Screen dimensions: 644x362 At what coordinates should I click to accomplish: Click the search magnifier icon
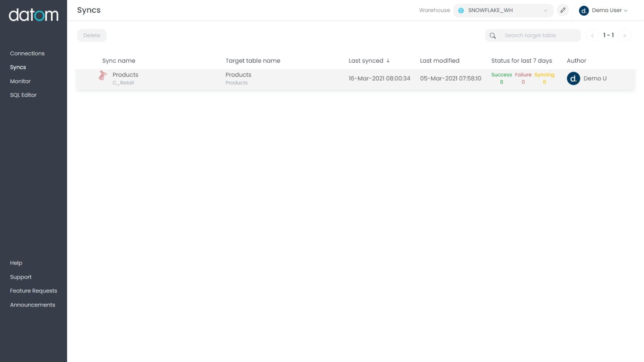coord(492,35)
